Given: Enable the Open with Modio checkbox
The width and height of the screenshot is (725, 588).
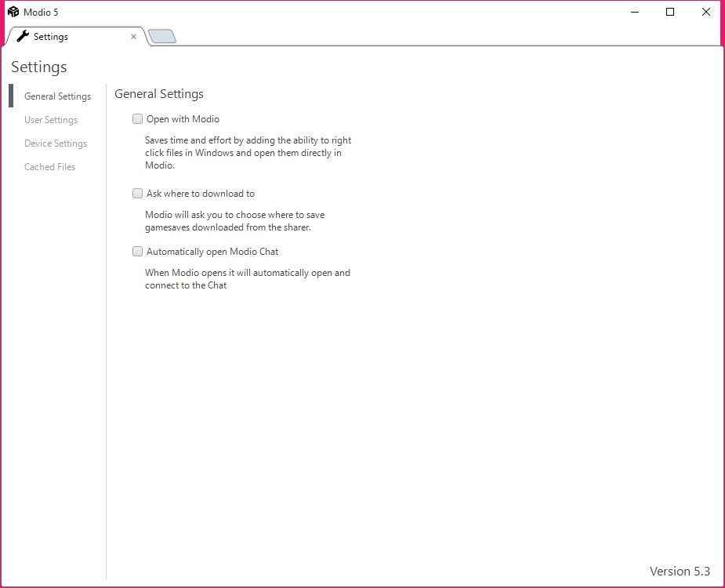Looking at the screenshot, I should [x=137, y=119].
